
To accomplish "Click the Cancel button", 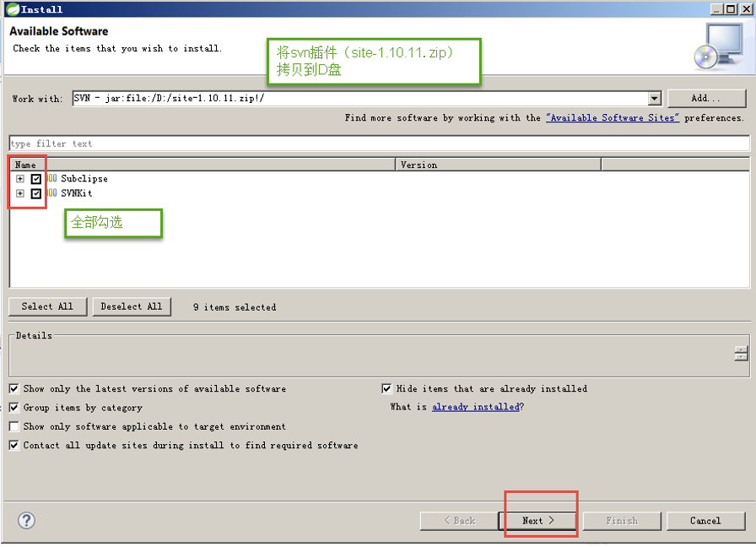I will pos(706,521).
